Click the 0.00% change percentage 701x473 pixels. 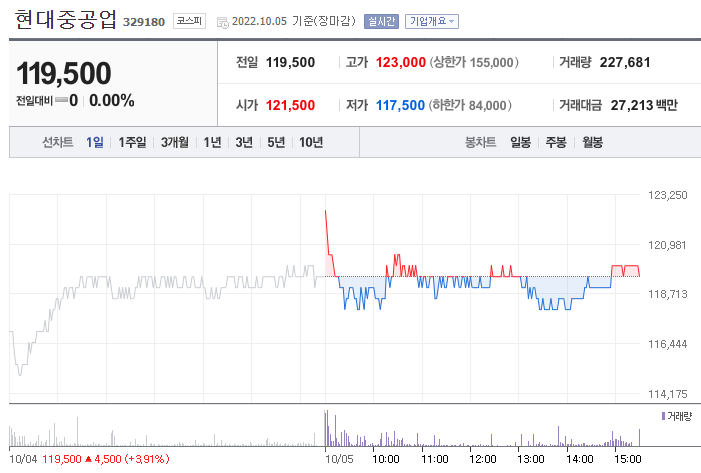(112, 100)
